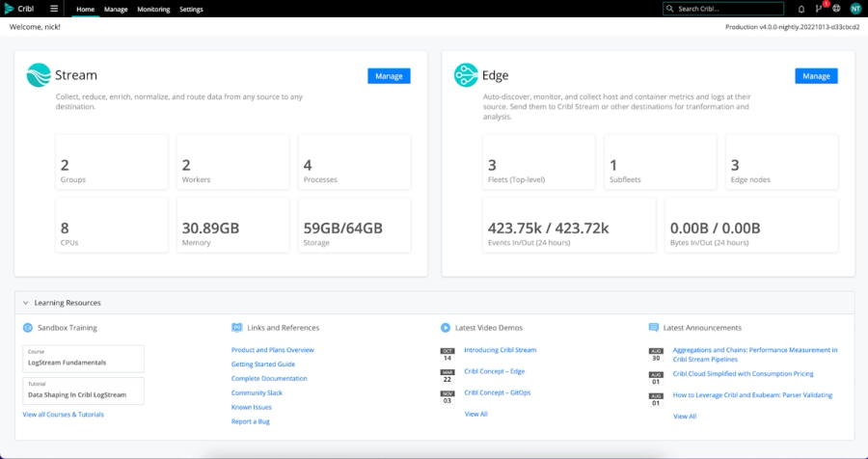Open the Monitoring menu
Image resolution: width=868 pixels, height=459 pixels.
pos(153,10)
